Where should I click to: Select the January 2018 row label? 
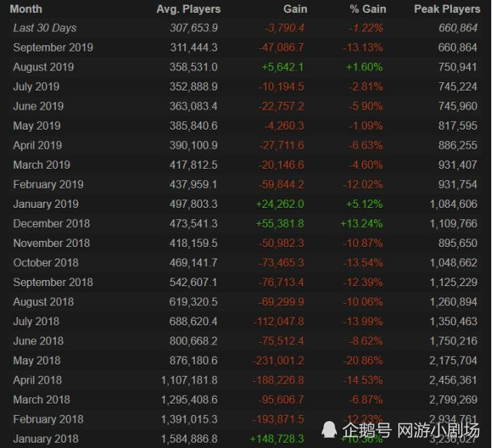[46, 439]
